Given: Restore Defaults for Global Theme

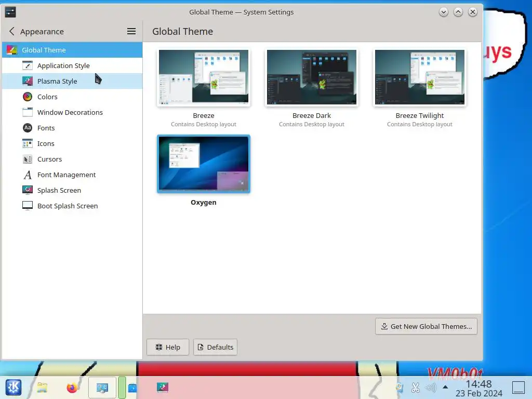Looking at the screenshot, I should (215, 347).
